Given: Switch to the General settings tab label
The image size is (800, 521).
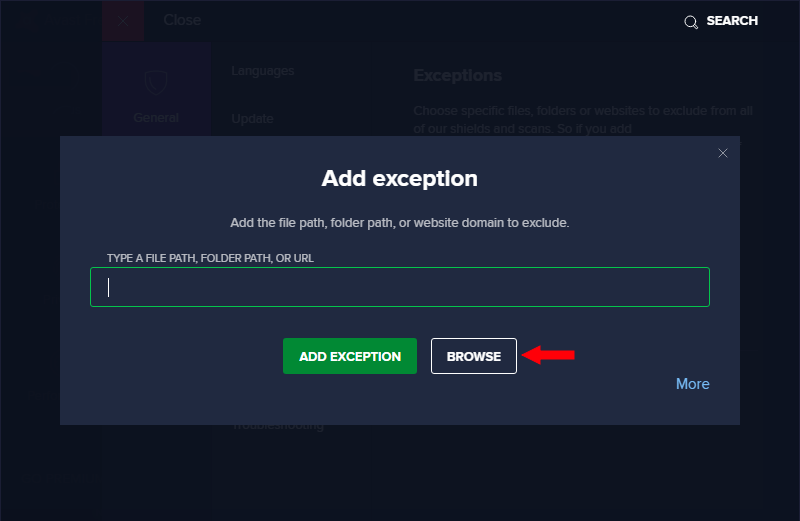Looking at the screenshot, I should 156,118.
